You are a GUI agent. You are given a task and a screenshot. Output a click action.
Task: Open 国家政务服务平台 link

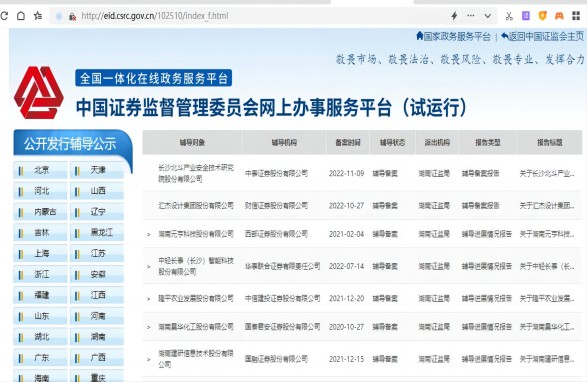pos(453,36)
